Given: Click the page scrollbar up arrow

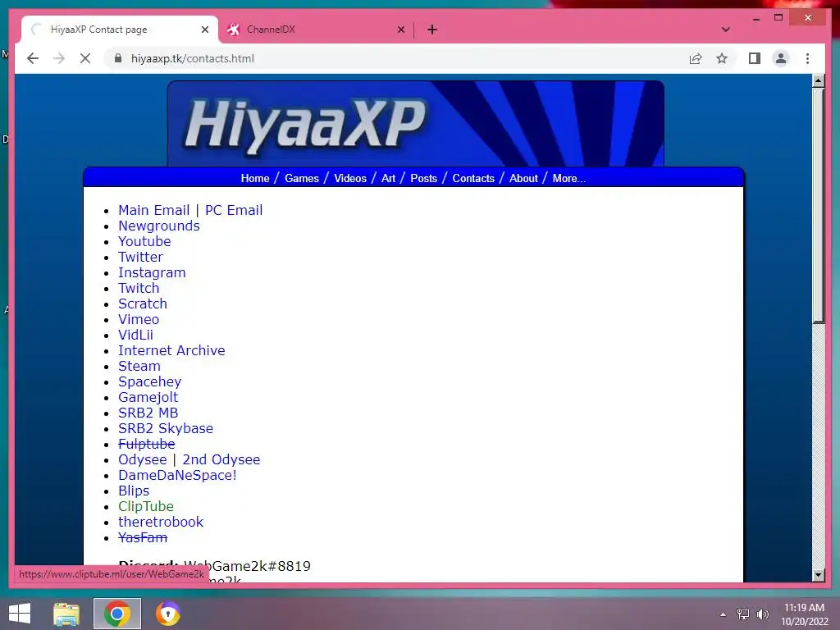Looking at the screenshot, I should [818, 81].
